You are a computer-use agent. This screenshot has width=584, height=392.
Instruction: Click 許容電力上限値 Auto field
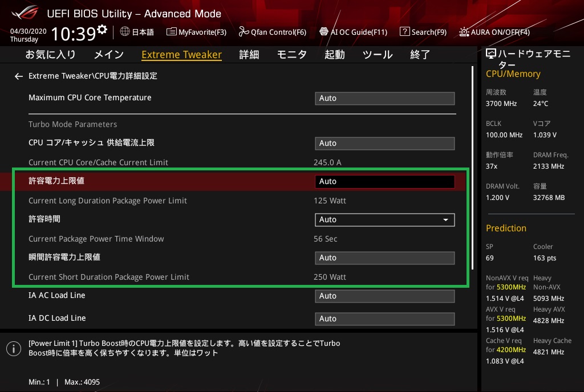(385, 182)
